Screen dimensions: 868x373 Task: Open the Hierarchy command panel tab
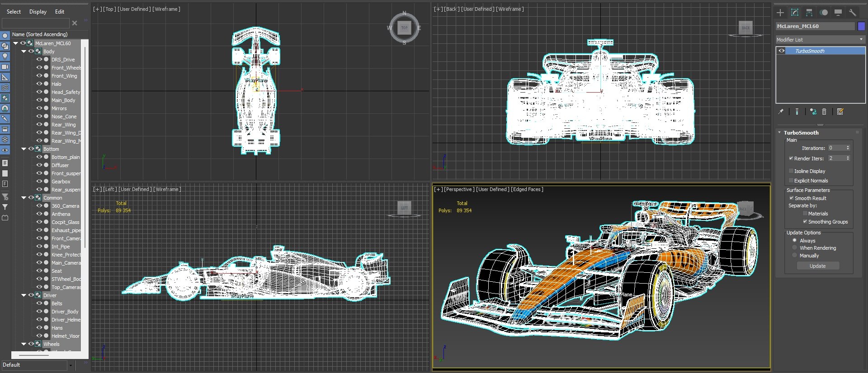click(809, 13)
